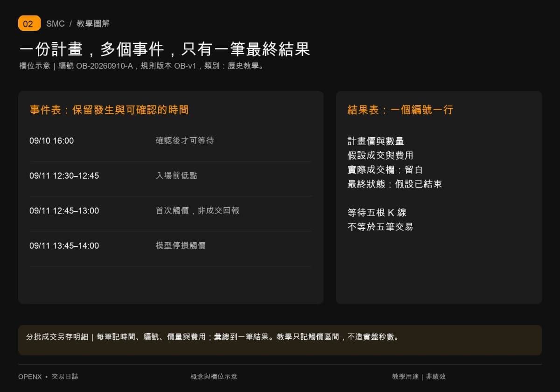
Task: Select the title 一份計畫，多個事件，只有一筆最終結果
Action: point(165,49)
